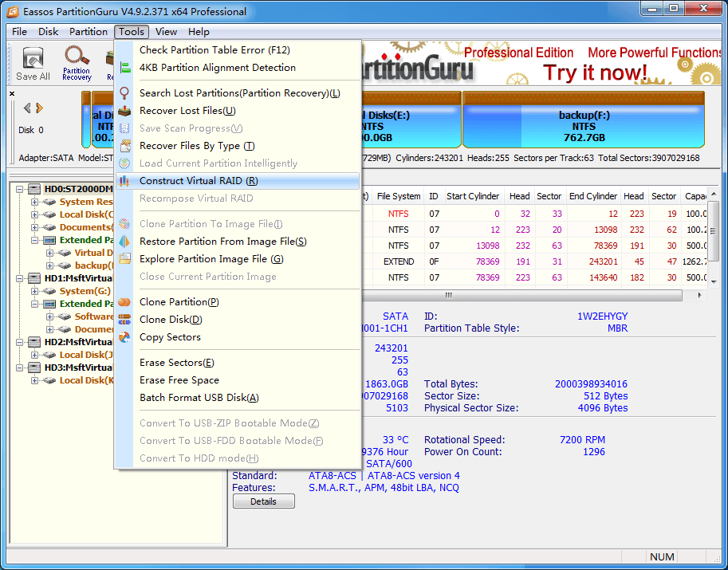Click the partition table horizontal scrollbar
The image size is (728, 570).
click(521, 295)
